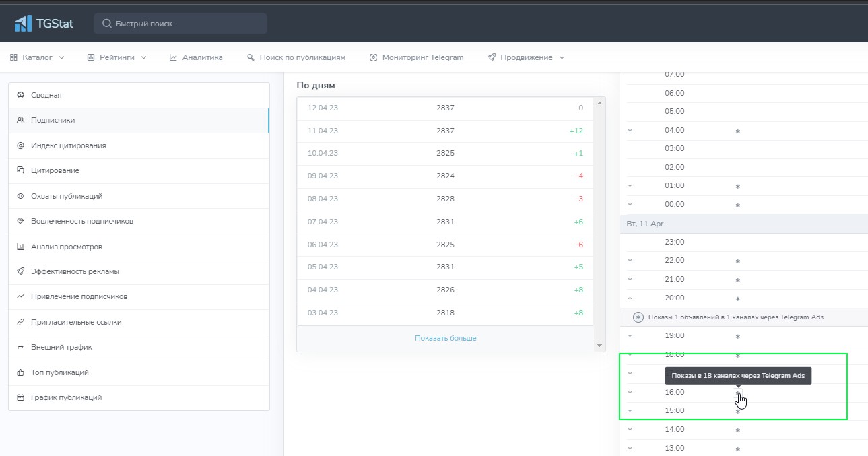Click the 23:00 time row
This screenshot has width=868, height=456.
pos(743,242)
